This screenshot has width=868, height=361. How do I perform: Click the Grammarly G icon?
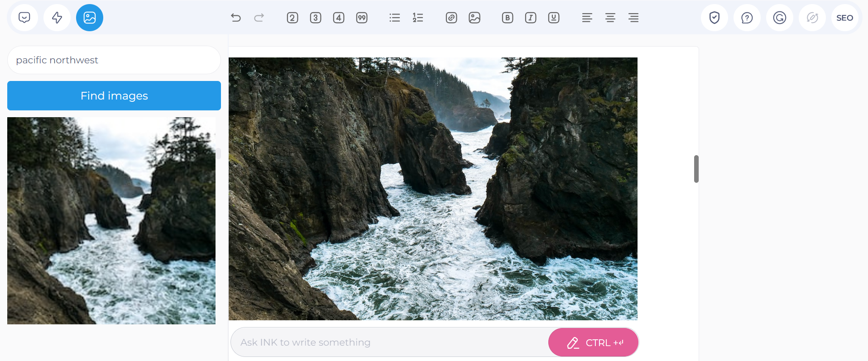tap(780, 18)
